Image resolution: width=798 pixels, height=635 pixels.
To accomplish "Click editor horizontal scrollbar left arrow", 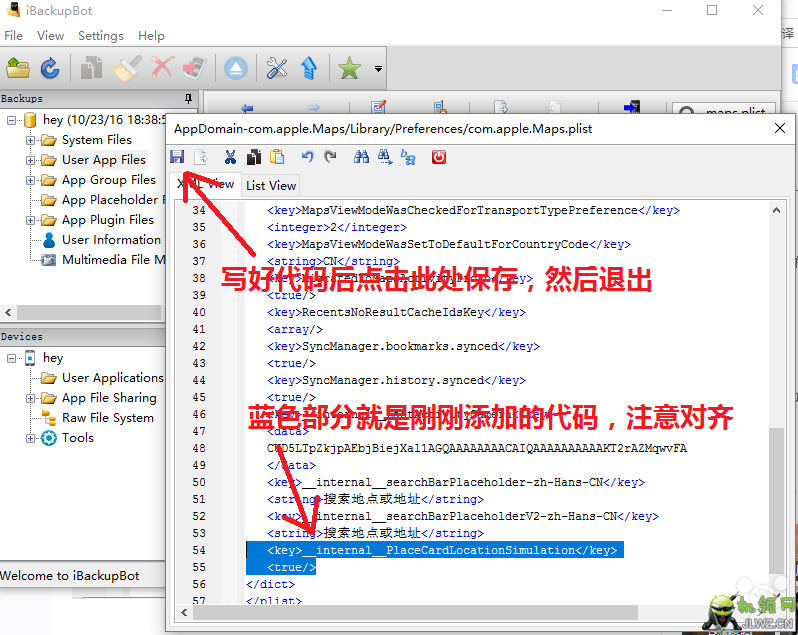I will 184,613.
